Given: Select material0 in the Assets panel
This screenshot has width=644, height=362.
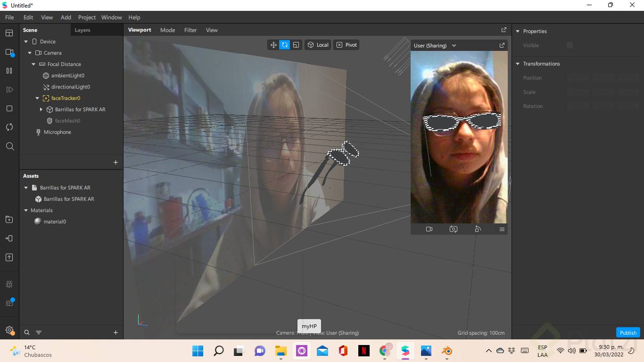Looking at the screenshot, I should click(55, 222).
